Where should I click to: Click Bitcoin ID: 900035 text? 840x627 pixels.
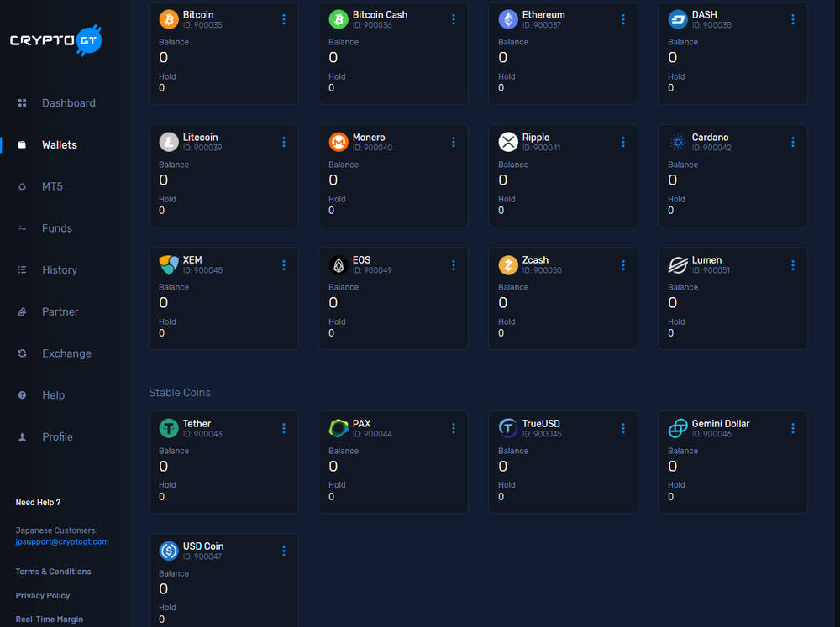click(x=202, y=25)
